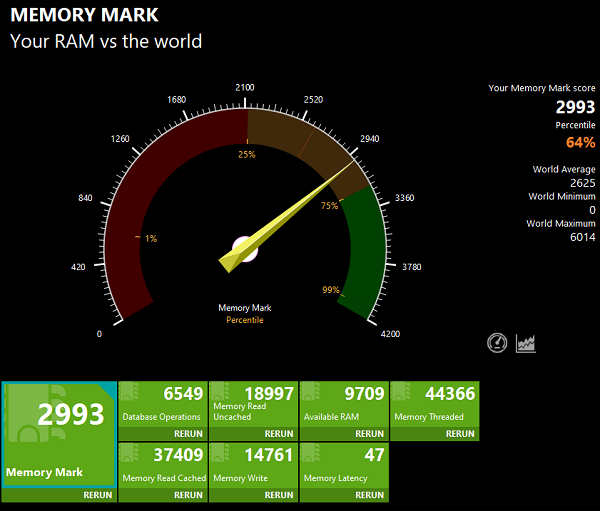This screenshot has height=511, width=600.
Task: Rerun the Memory Read Uncached test
Action: click(x=279, y=434)
